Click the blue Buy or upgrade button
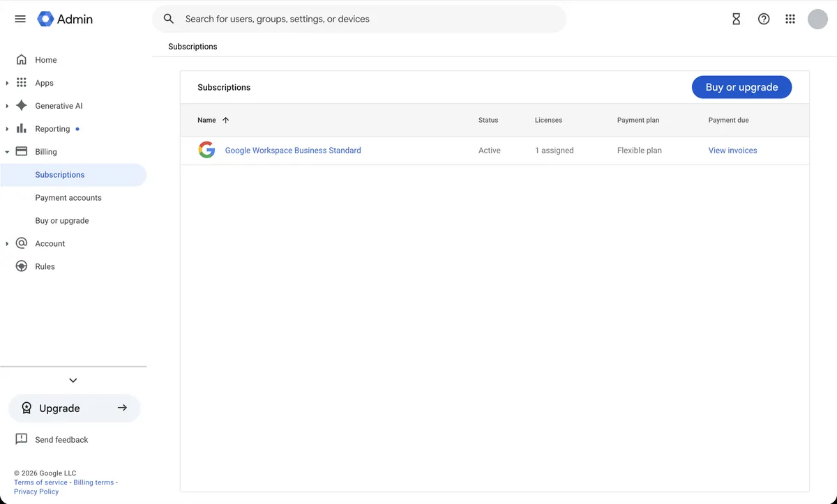837x504 pixels. (x=741, y=87)
